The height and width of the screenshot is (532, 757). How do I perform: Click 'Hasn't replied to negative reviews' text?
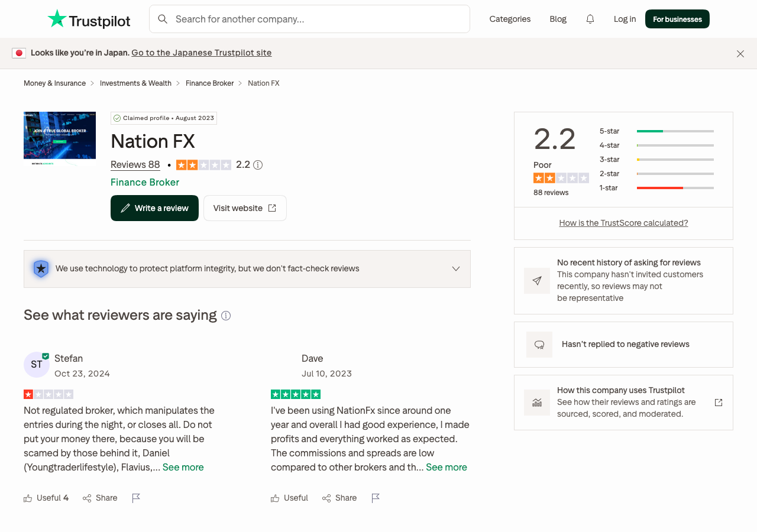coord(626,344)
